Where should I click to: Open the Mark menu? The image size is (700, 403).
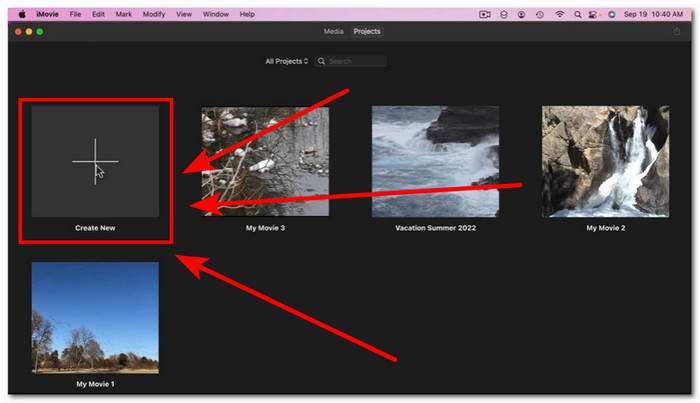click(x=123, y=14)
